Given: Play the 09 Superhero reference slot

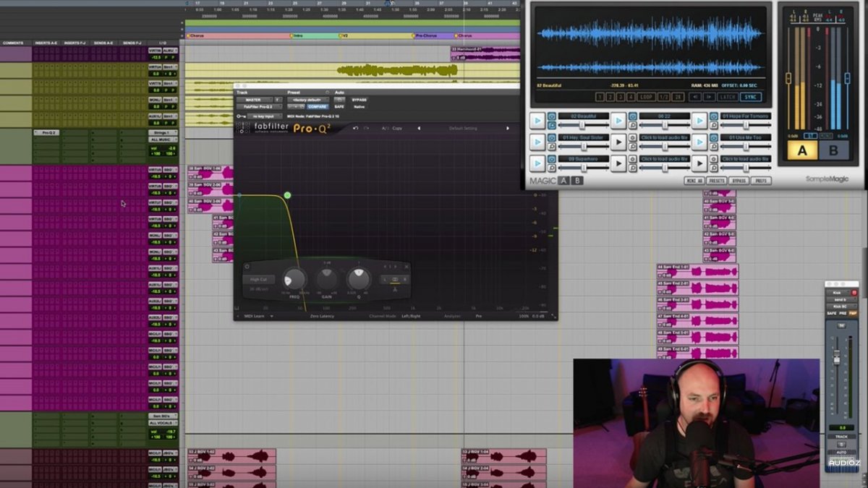Looking at the screenshot, I should pos(537,163).
